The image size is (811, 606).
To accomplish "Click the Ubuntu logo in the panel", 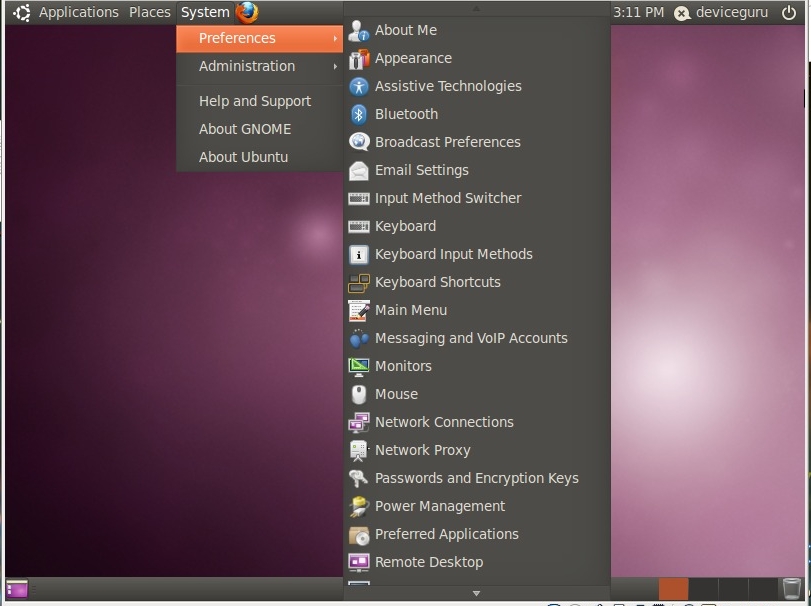I will [x=22, y=12].
